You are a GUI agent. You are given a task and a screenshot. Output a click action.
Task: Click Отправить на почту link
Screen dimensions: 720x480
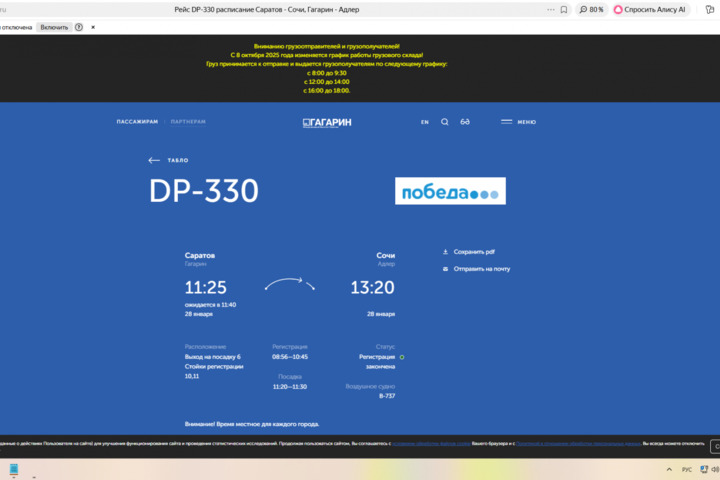click(x=481, y=269)
